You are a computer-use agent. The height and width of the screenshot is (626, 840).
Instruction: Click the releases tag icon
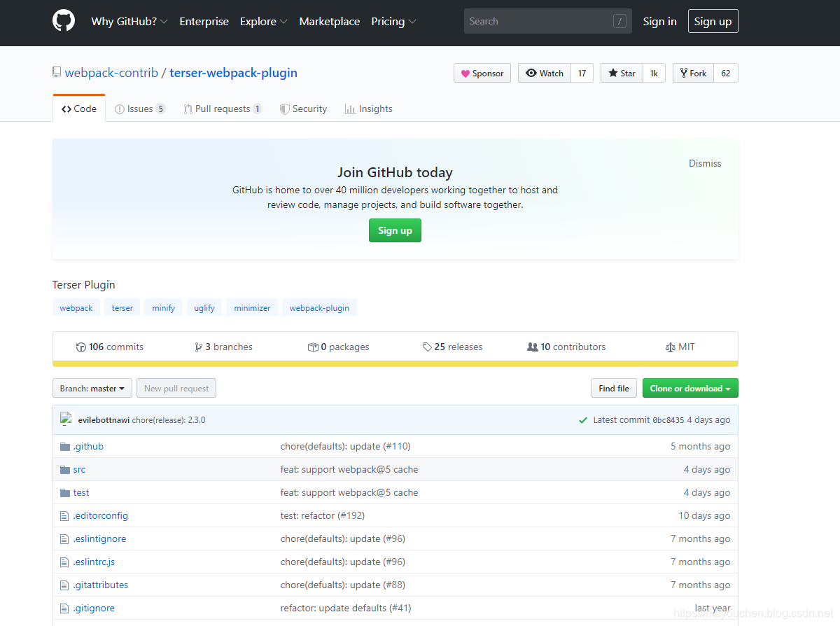[x=427, y=347]
